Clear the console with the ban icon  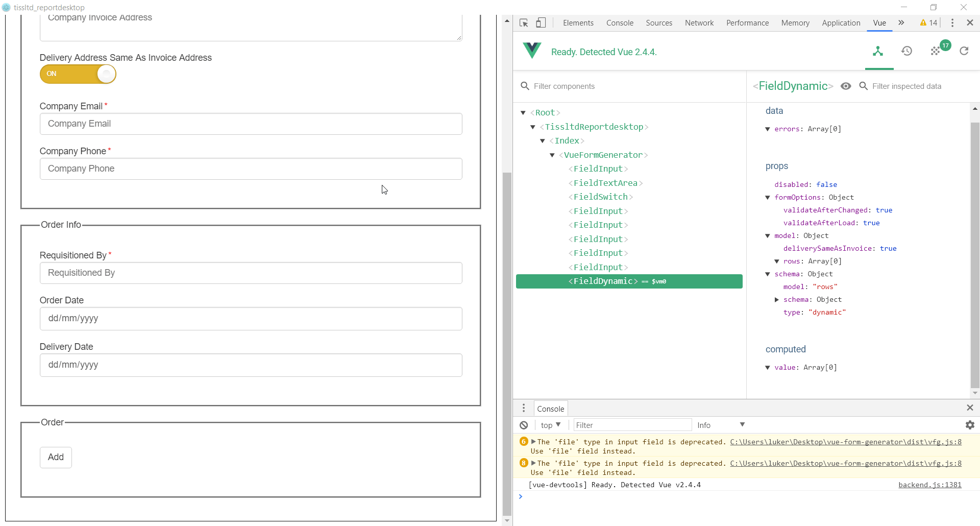524,425
